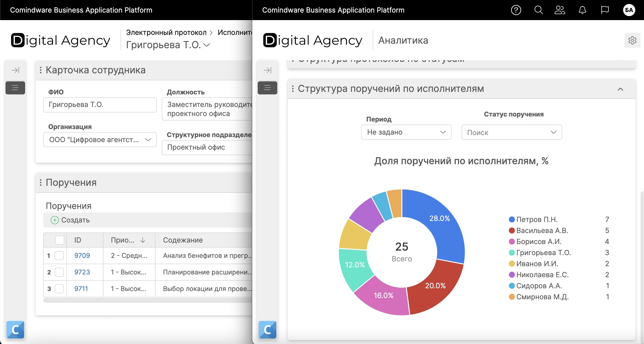Screen dimensions: 644x344
Task: Click sort arrow in Приоритет column
Action: pyautogui.click(x=143, y=240)
